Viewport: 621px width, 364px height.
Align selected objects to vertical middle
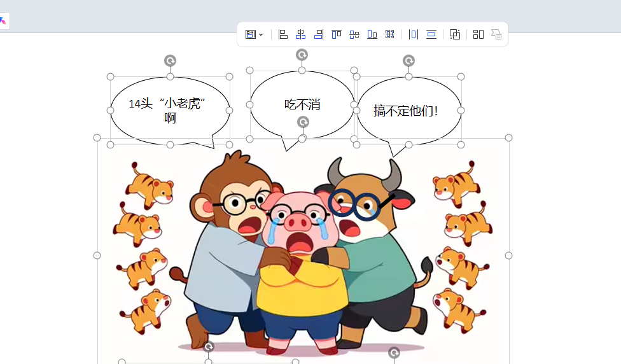click(354, 34)
